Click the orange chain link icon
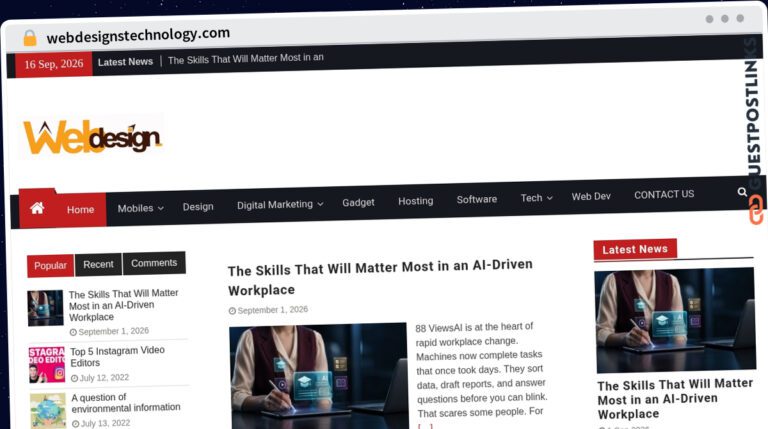 tap(756, 210)
